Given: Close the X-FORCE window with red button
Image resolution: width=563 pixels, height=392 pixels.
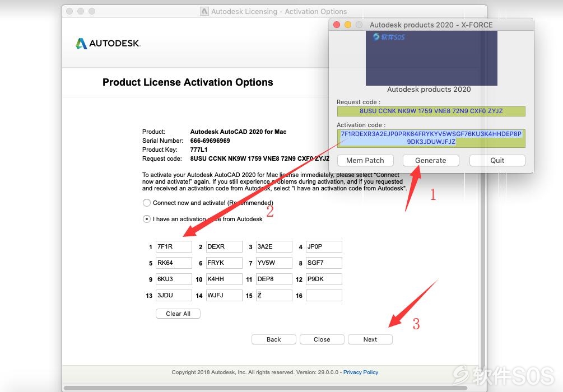Looking at the screenshot, I should pos(337,25).
